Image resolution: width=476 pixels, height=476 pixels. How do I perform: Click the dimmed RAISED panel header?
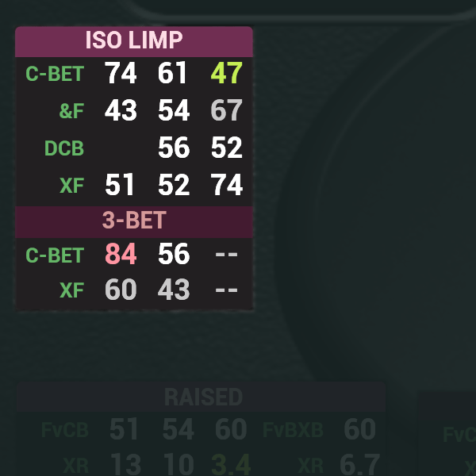[202, 397]
